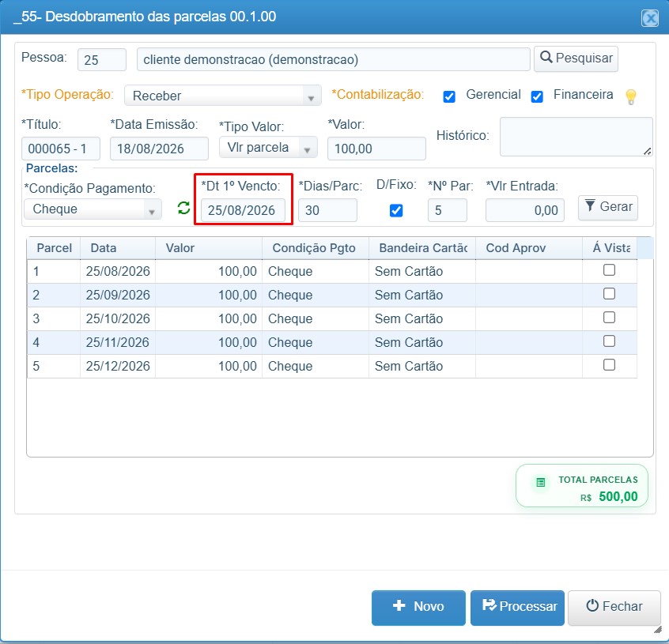
Task: Toggle the Financeira checkbox
Action: 537,96
